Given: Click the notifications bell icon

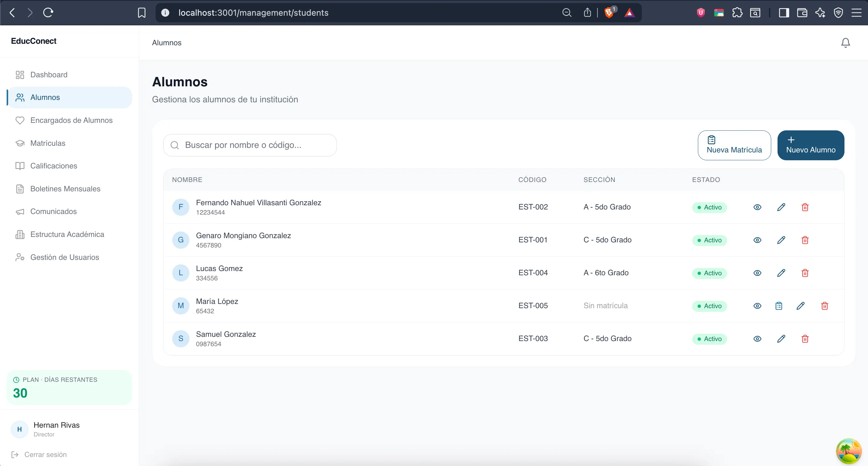Looking at the screenshot, I should (845, 43).
